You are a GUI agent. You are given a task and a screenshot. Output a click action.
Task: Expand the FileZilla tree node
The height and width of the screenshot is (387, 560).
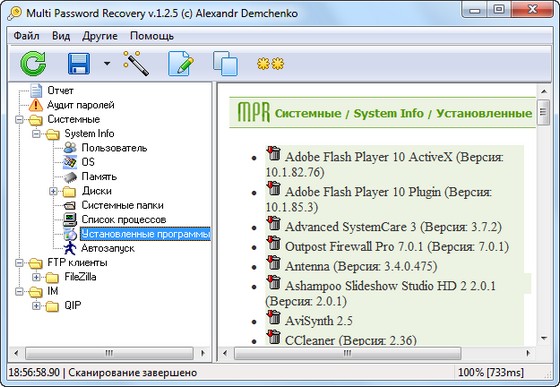(x=36, y=277)
